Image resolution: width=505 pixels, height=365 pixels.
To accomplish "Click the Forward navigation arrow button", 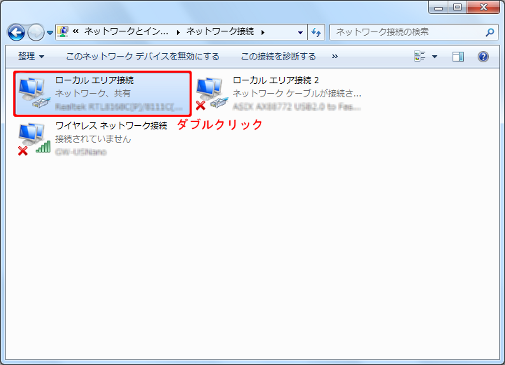I will click(x=36, y=32).
